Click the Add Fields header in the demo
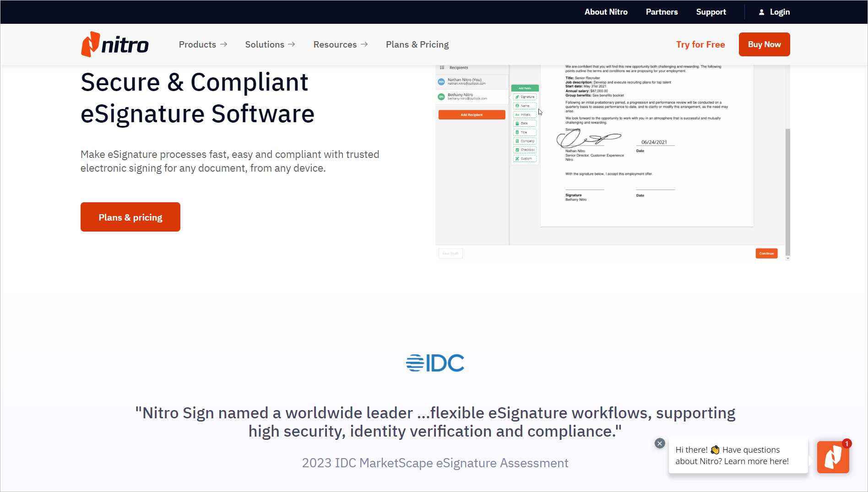The height and width of the screenshot is (492, 868). (525, 88)
